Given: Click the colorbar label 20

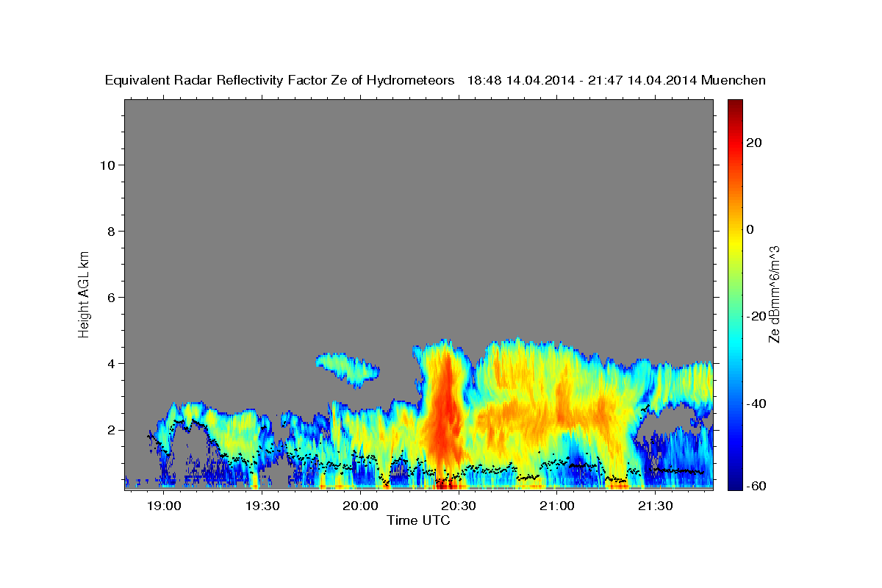Looking at the screenshot, I should [755, 143].
